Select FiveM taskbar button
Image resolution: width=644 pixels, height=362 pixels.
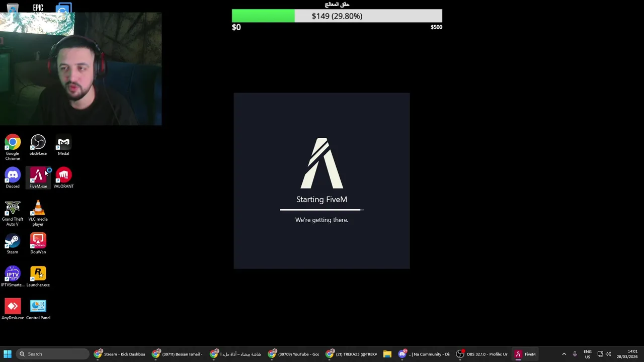click(525, 354)
